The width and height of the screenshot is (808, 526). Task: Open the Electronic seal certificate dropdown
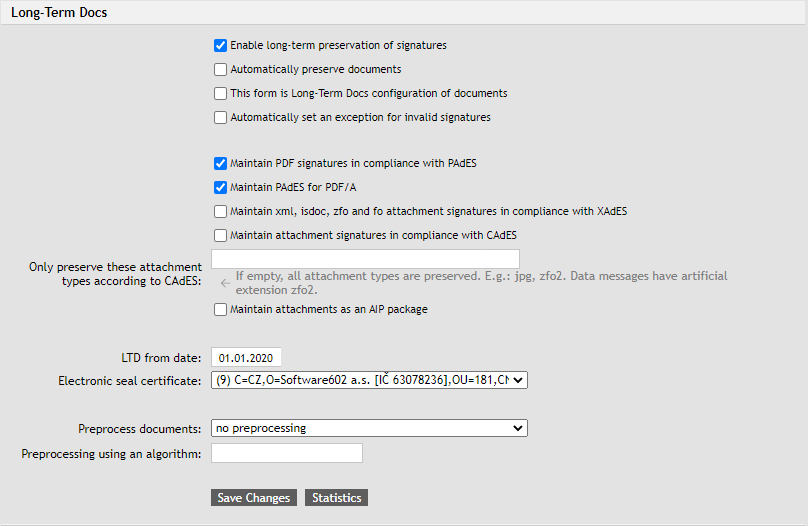click(369, 380)
